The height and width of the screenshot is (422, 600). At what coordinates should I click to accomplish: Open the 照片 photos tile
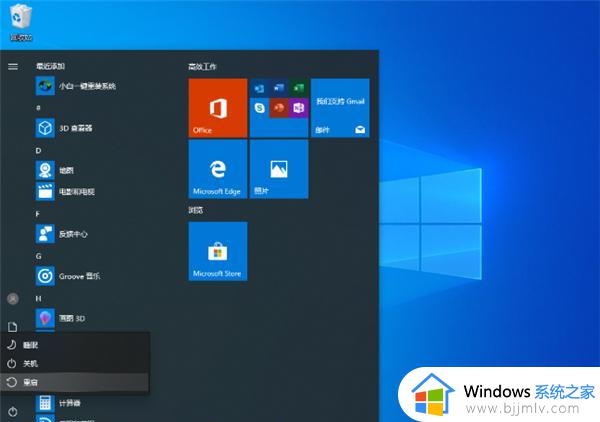coord(279,169)
